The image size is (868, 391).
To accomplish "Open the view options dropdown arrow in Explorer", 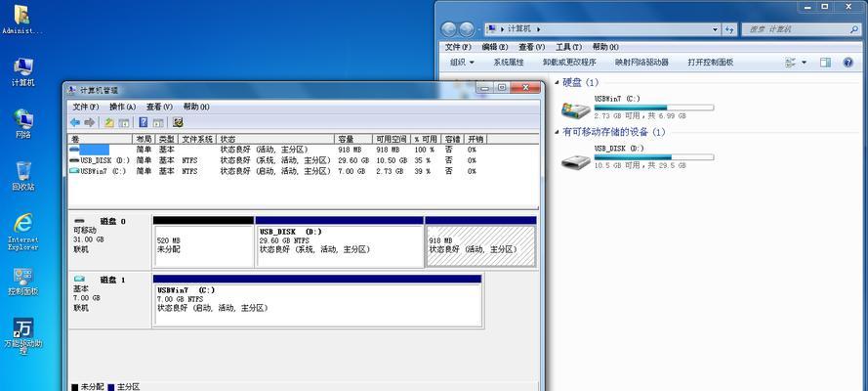I will pyautogui.click(x=805, y=63).
